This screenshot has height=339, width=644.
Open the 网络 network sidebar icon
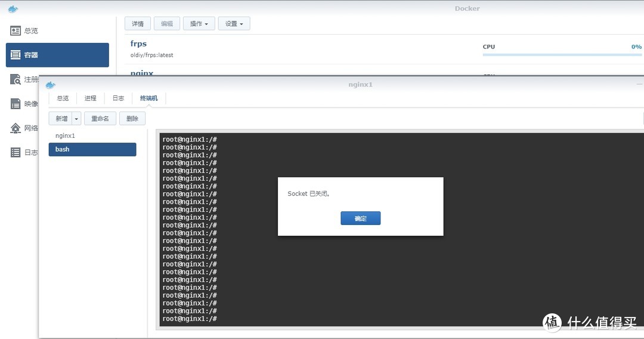pyautogui.click(x=15, y=128)
